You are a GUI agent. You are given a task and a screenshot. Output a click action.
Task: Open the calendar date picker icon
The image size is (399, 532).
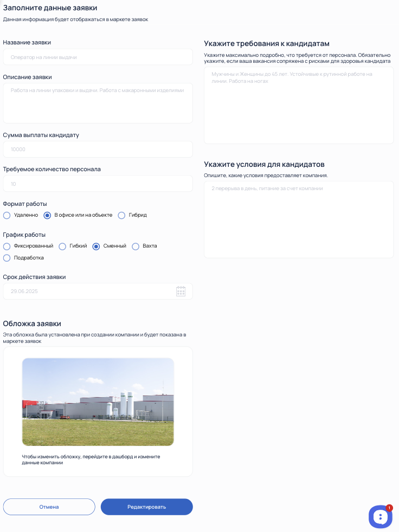tap(181, 291)
